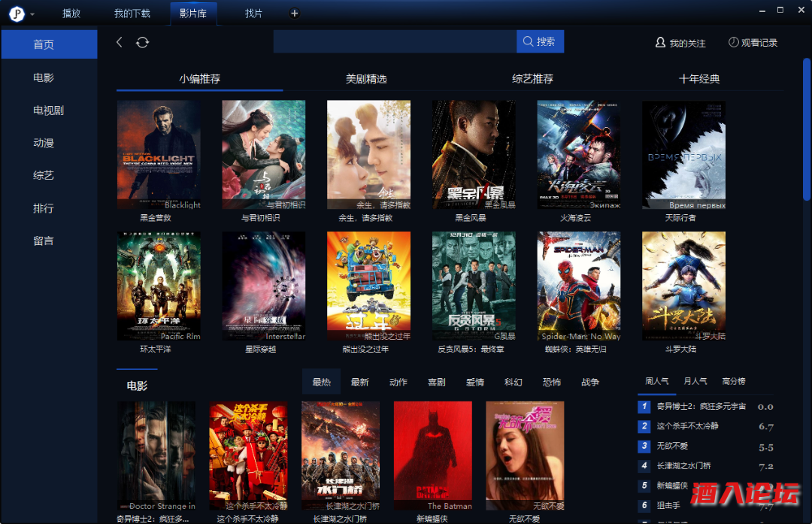Select 排行 in the sidebar
The image size is (812, 524).
(44, 208)
